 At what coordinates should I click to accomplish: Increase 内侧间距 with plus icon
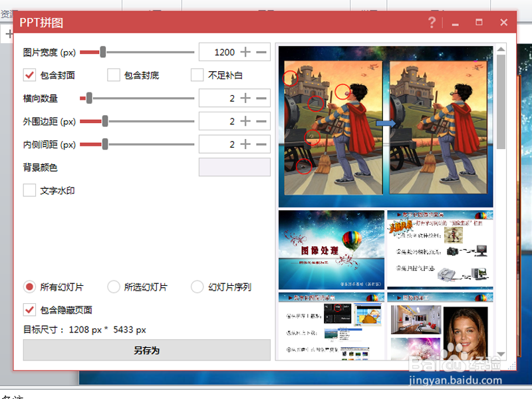pyautogui.click(x=245, y=144)
